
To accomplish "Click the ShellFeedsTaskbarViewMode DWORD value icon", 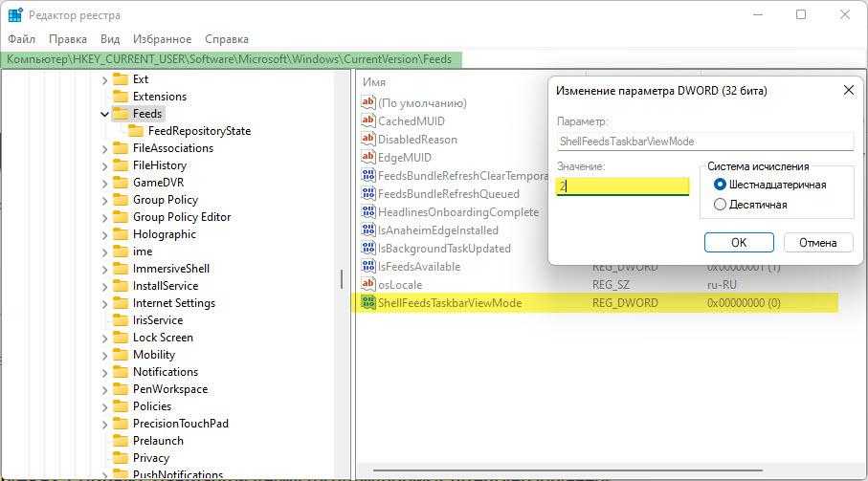I will click(368, 303).
